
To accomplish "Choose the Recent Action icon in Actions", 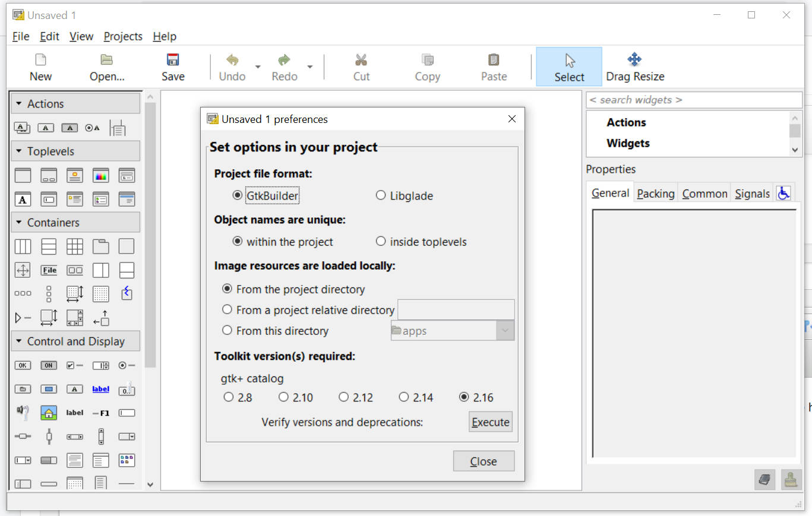I will (118, 128).
